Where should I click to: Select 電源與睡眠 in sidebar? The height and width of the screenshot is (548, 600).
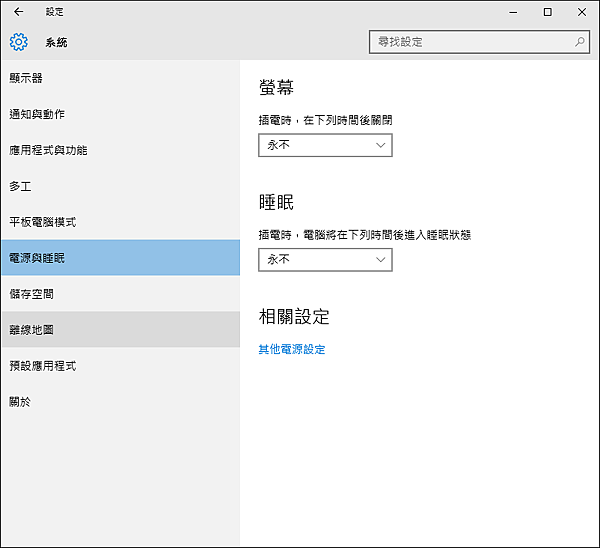click(120, 258)
